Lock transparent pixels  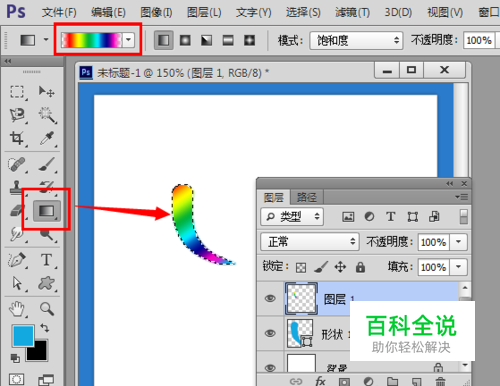301,268
